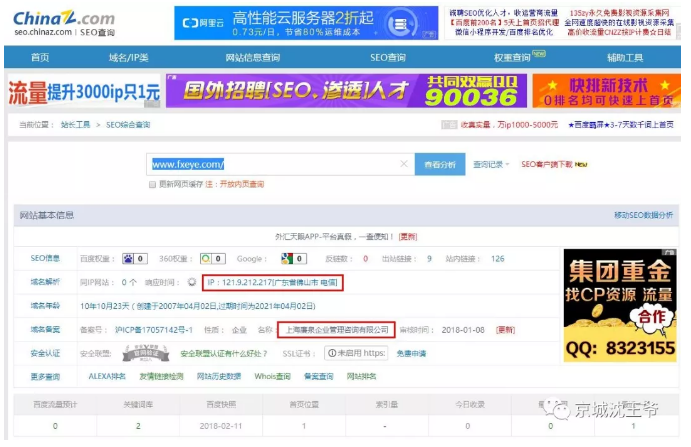The height and width of the screenshot is (447, 691).
Task: Expand the 查询记录 dropdown
Action: (490, 164)
